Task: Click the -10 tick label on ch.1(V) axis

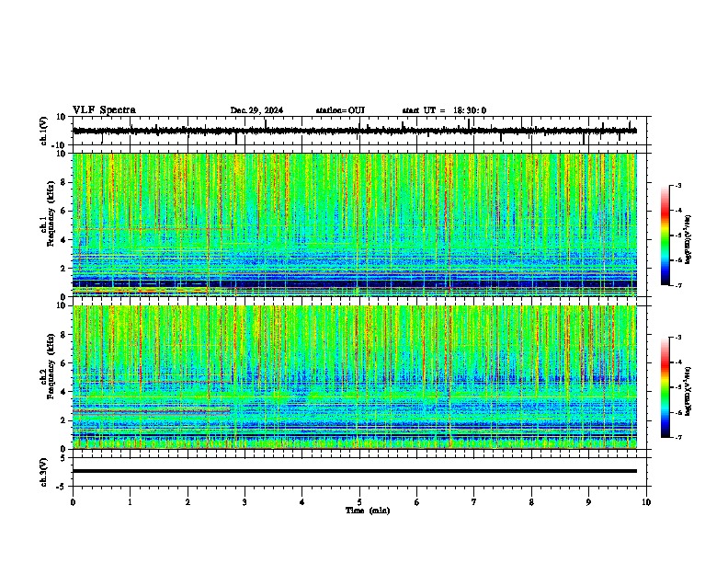Action: [x=60, y=145]
